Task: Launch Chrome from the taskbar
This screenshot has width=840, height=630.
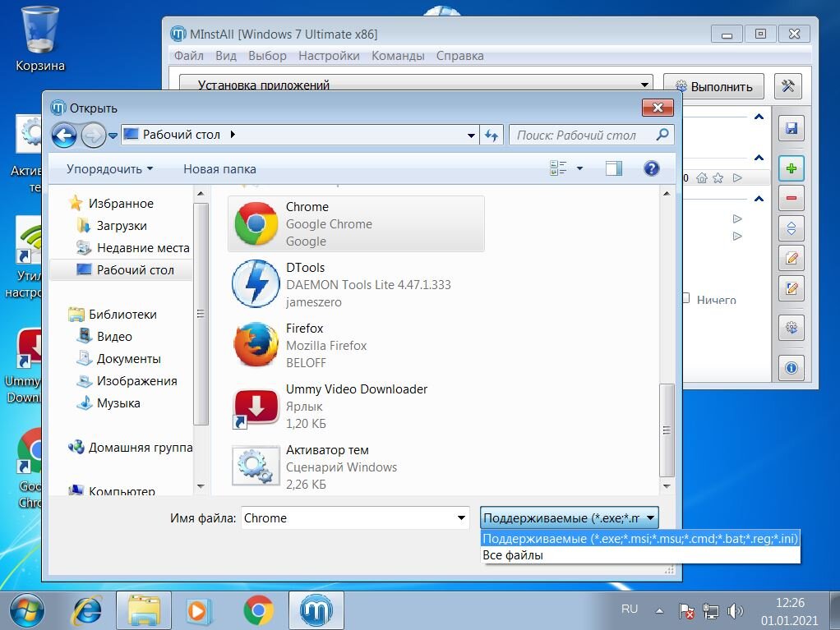Action: pos(259,610)
